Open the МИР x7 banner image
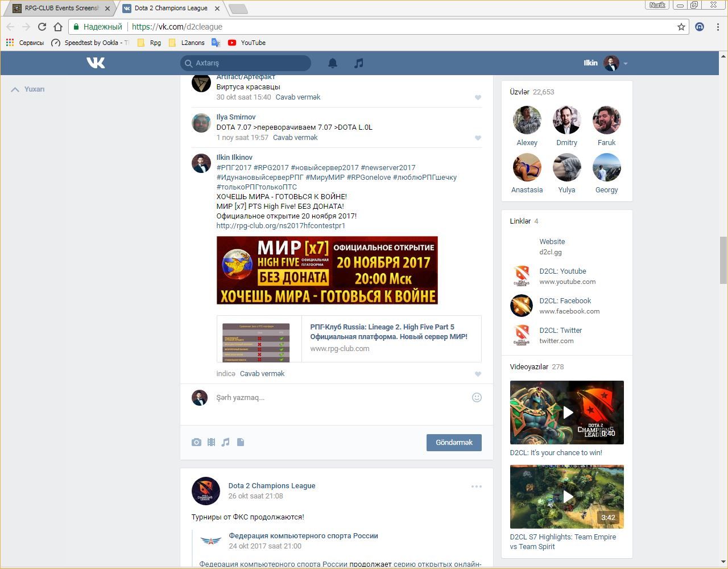Image resolution: width=728 pixels, height=569 pixels. click(x=327, y=270)
